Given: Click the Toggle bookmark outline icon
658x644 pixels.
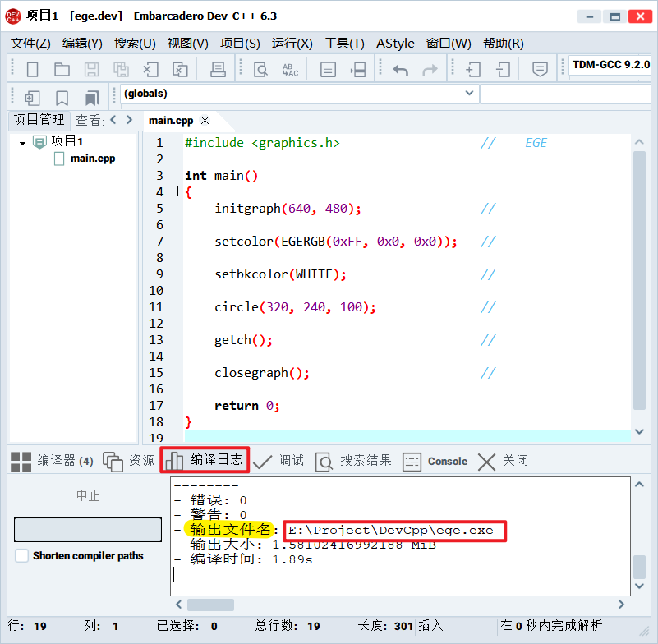Looking at the screenshot, I should click(62, 99).
